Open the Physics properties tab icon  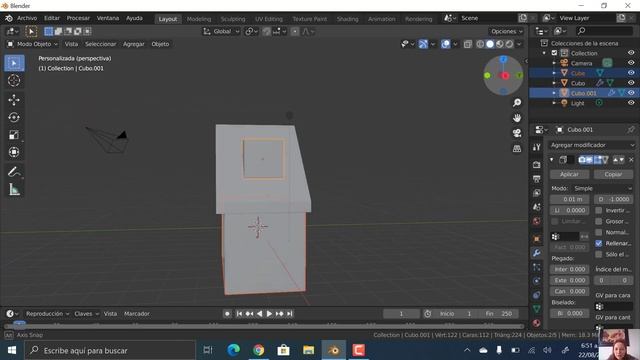click(x=536, y=281)
